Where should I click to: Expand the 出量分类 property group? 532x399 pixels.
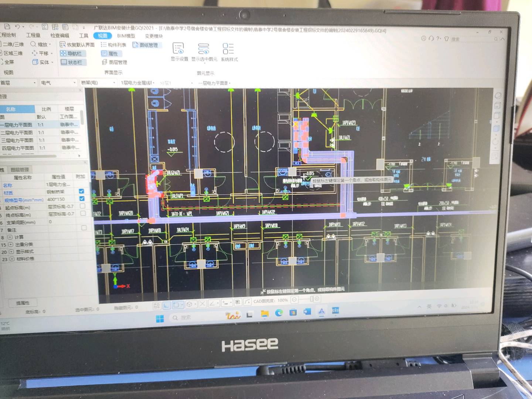(11, 245)
